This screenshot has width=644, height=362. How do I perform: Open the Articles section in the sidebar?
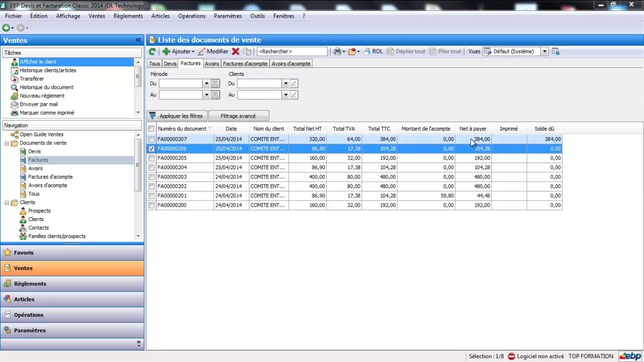point(72,299)
